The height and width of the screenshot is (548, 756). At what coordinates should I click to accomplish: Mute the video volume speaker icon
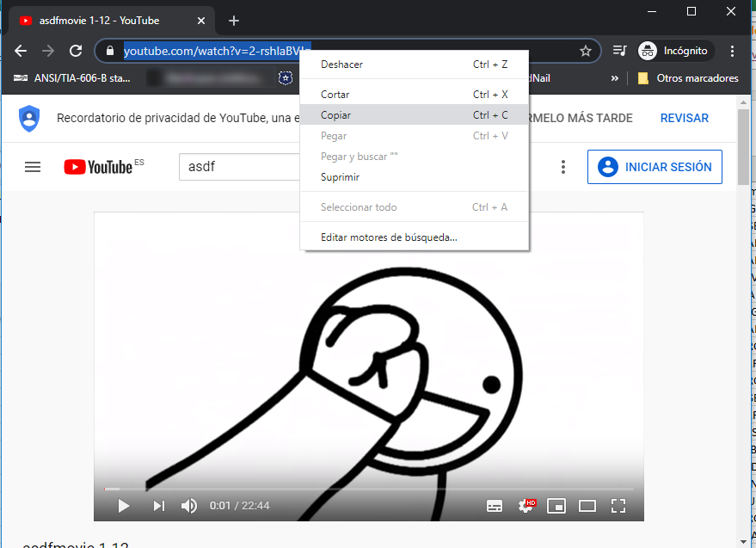point(189,506)
